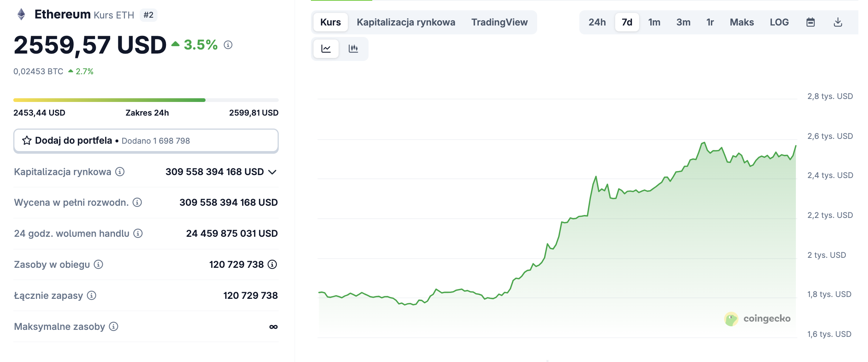Image resolution: width=868 pixels, height=362 pixels.
Task: Click the 24h range progress bar
Action: pyautogui.click(x=146, y=100)
